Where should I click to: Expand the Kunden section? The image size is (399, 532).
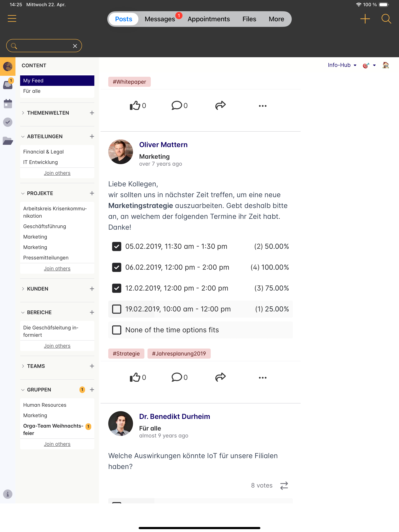[23, 289]
